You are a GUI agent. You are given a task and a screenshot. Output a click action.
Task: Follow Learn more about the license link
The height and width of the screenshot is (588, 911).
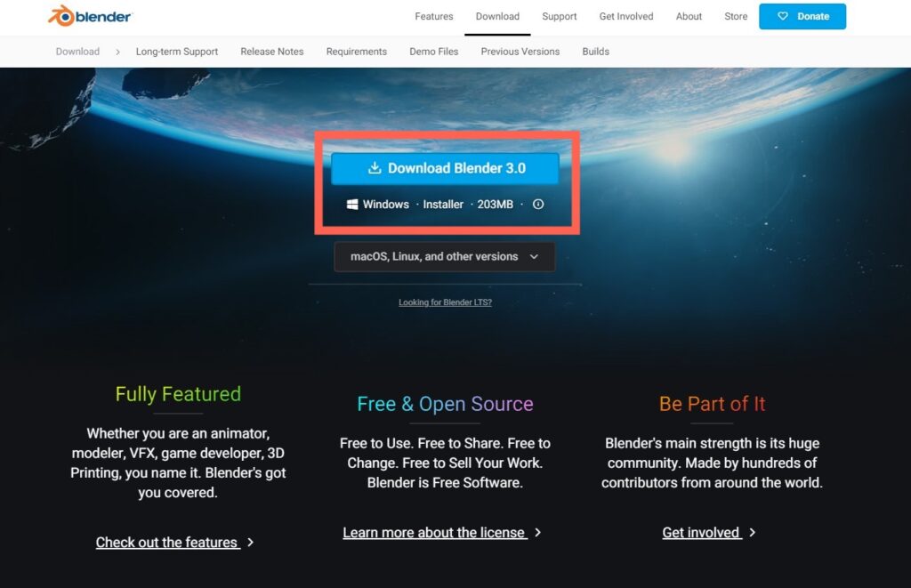[441, 532]
